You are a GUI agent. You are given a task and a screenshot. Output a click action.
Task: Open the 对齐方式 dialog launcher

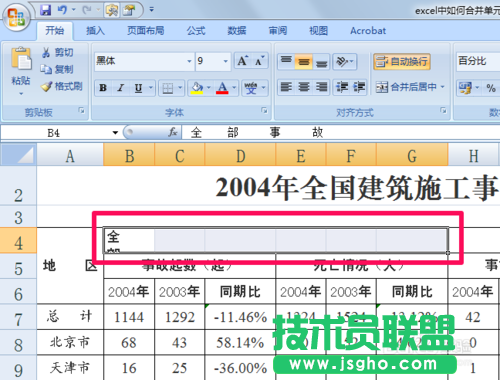443,110
